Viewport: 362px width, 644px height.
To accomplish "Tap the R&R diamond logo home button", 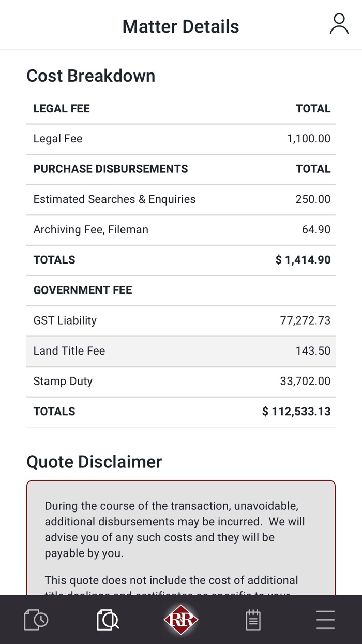I will pyautogui.click(x=181, y=620).
